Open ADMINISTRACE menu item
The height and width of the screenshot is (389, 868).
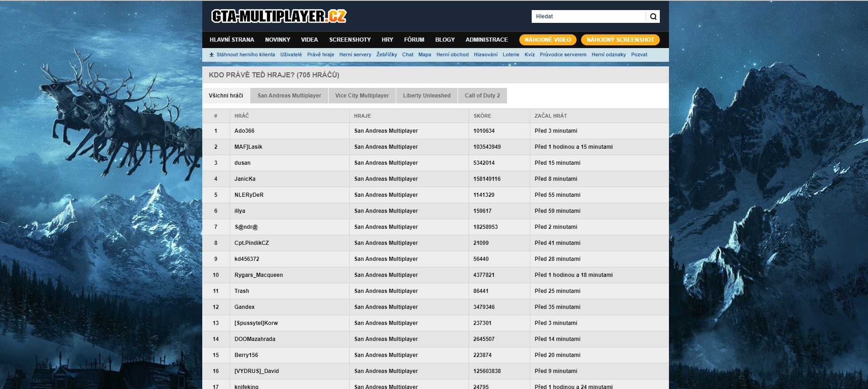coord(487,40)
